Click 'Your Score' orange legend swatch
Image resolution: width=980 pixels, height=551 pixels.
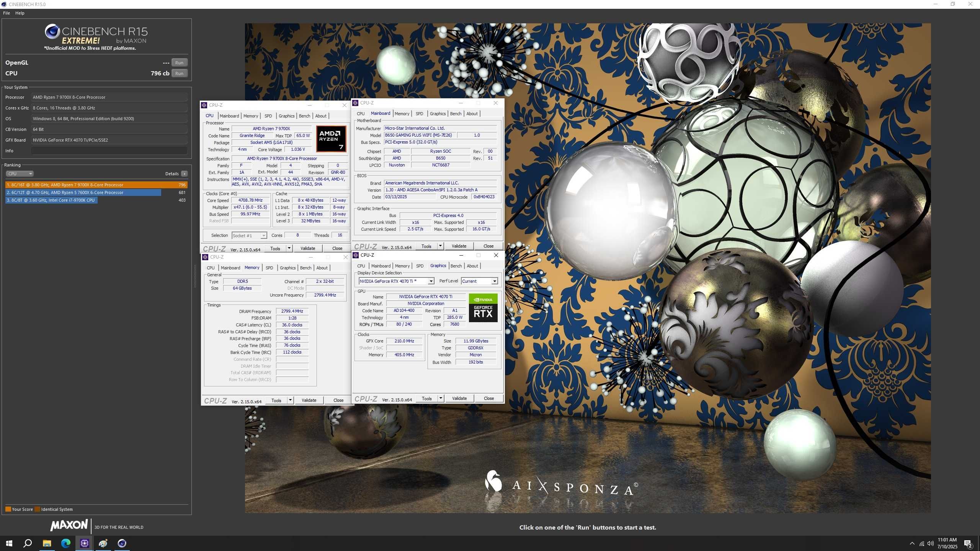click(8, 509)
